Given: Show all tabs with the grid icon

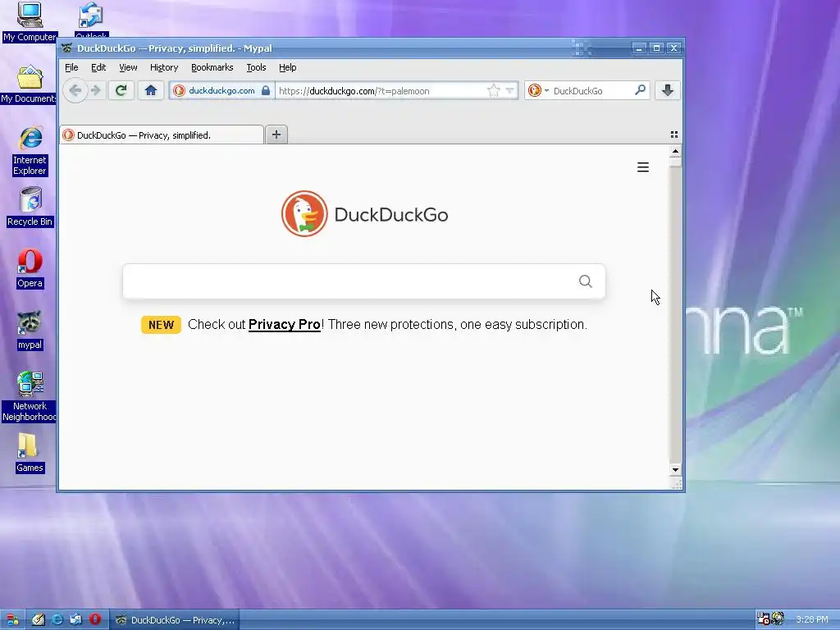Looking at the screenshot, I should pyautogui.click(x=674, y=135).
